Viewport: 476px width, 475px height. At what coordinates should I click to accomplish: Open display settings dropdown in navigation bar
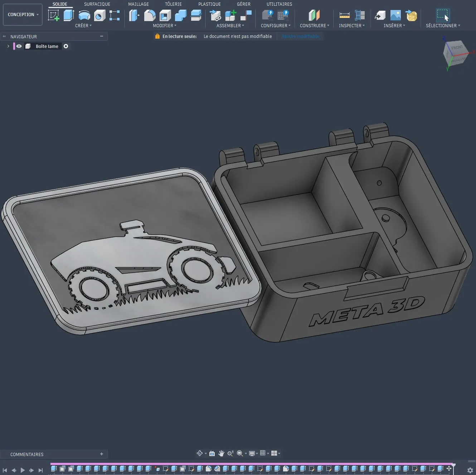253,453
